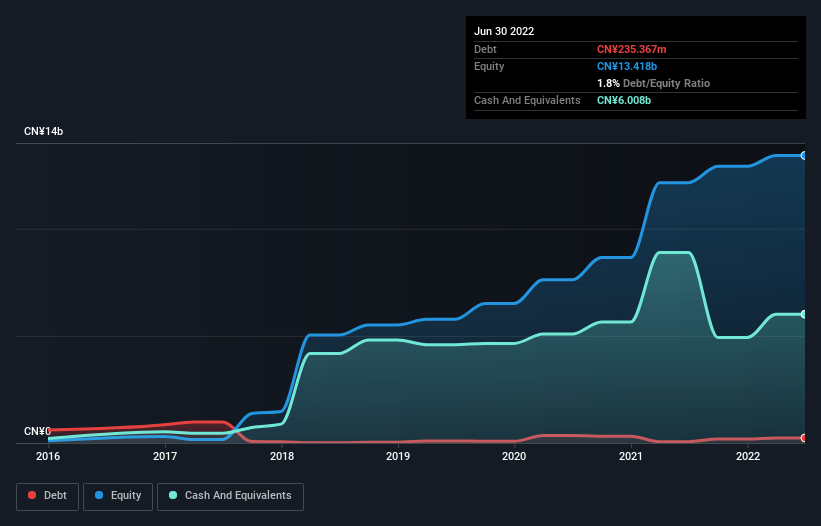Viewport: 821px width, 526px height.
Task: Click the 2017 x-axis label
Action: pos(165,456)
